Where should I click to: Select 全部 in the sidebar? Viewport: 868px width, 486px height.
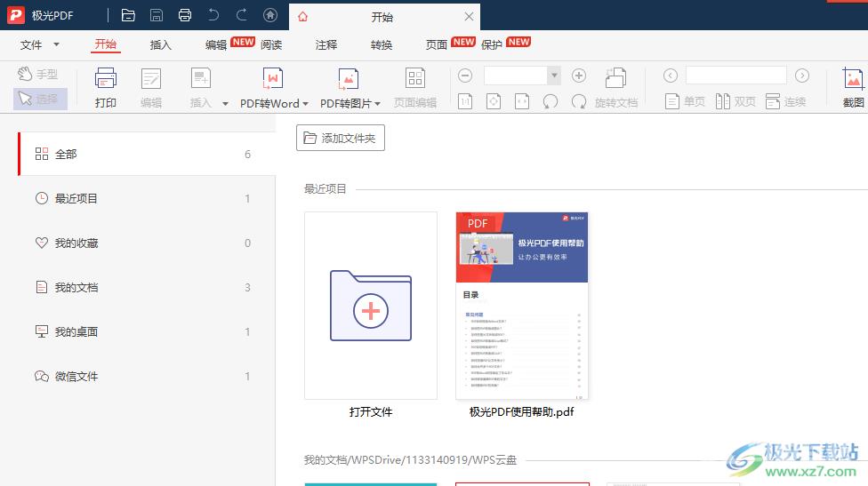[x=147, y=155]
